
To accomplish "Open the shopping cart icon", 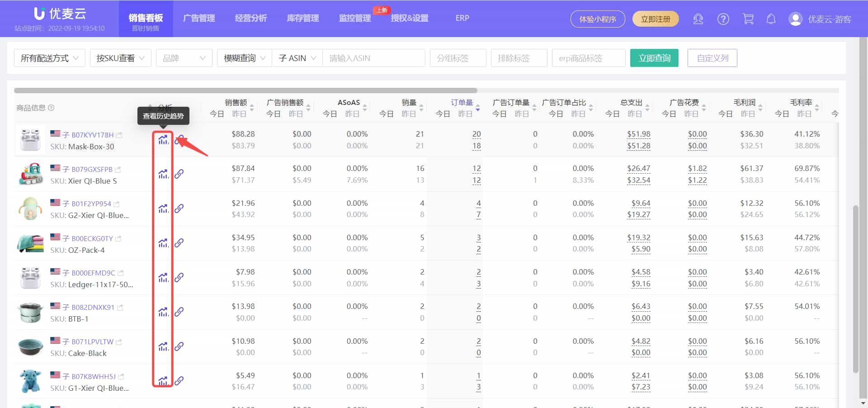I will coord(748,19).
